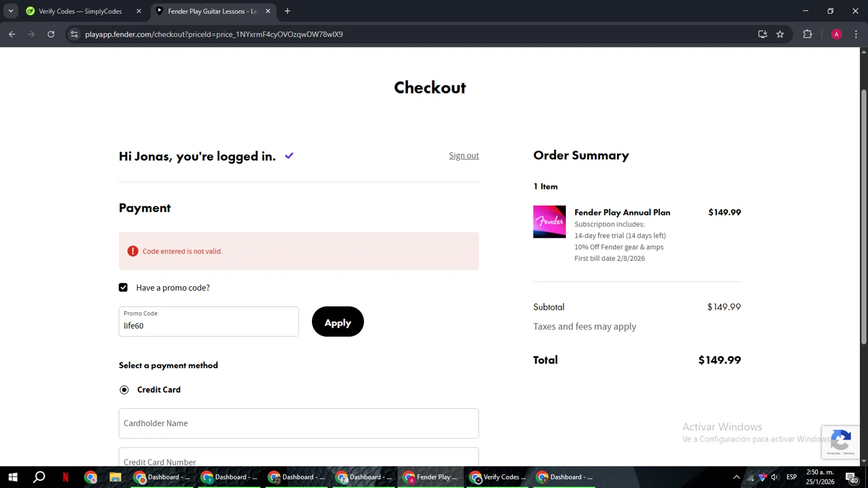
Task: Click the 'Code entered is not valid.' message
Action: tap(182, 251)
